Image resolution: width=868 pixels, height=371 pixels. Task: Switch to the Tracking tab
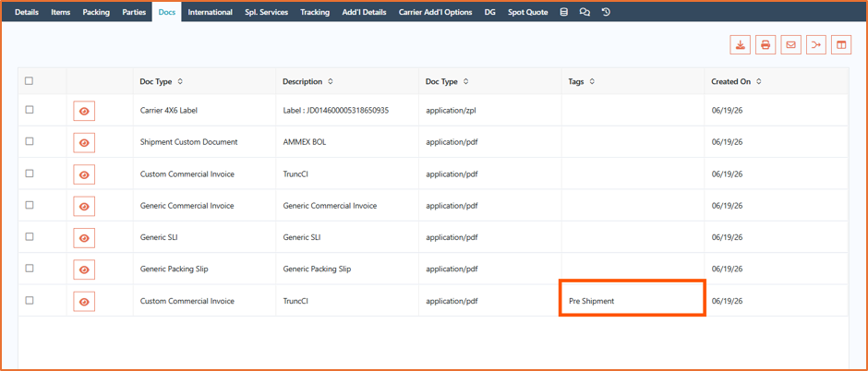point(315,12)
